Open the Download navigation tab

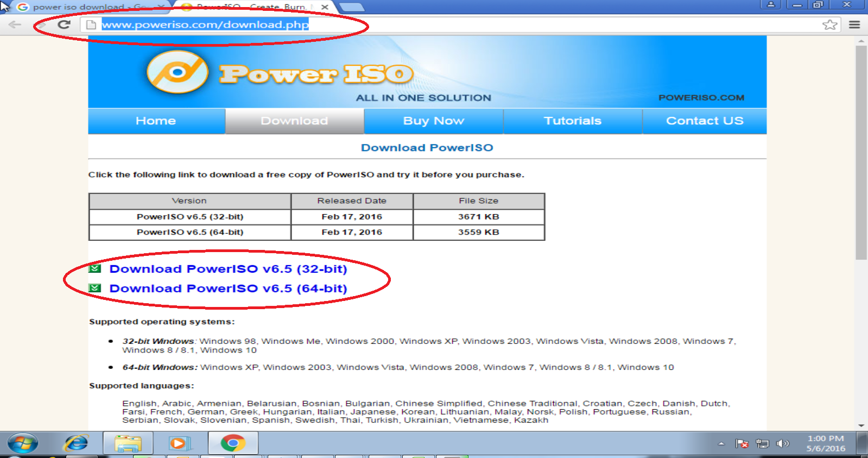click(294, 121)
